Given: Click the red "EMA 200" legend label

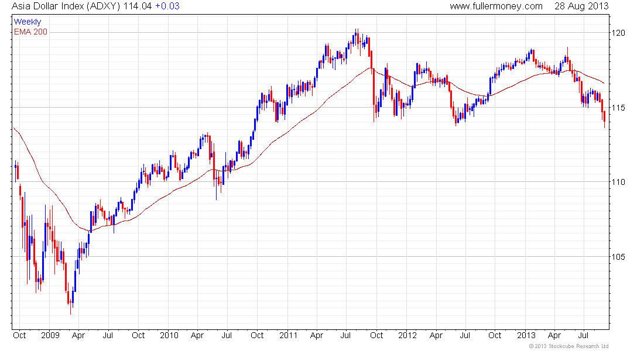Looking at the screenshot, I should (31, 32).
